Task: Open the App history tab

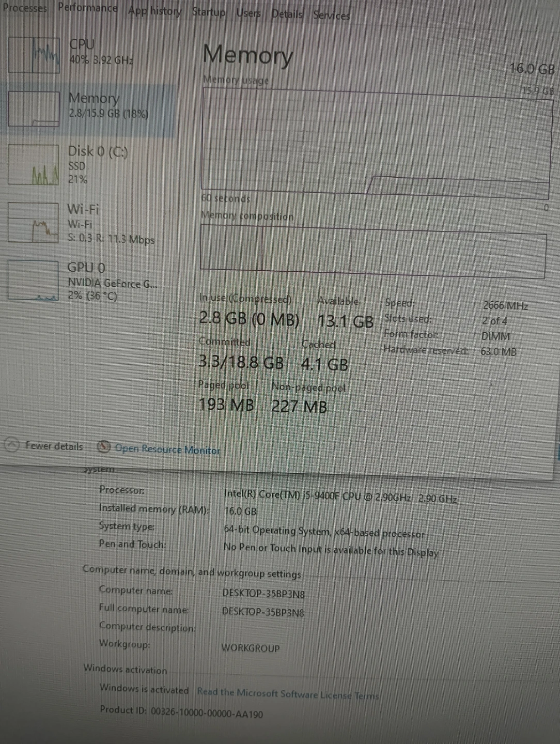Action: pos(154,11)
